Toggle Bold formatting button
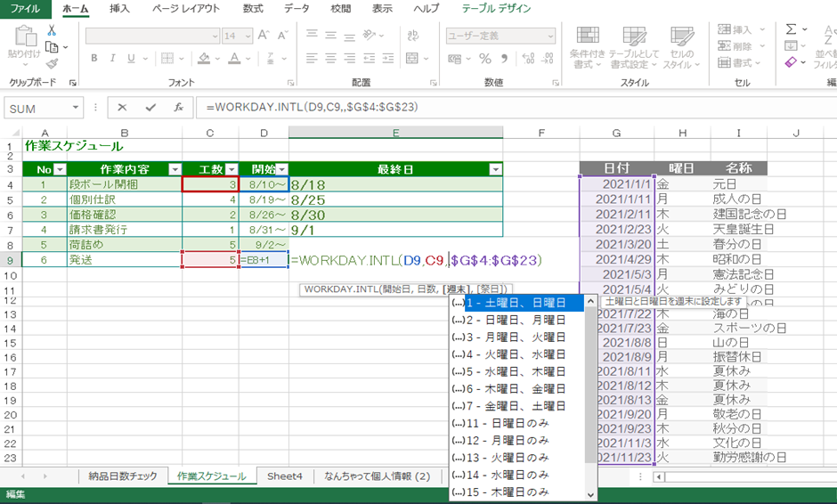837x504 pixels. 94,59
